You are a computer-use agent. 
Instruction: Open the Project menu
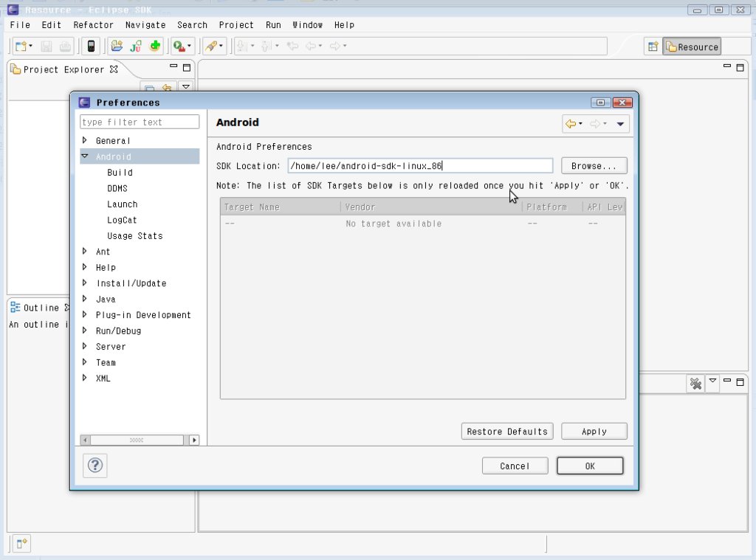[236, 25]
